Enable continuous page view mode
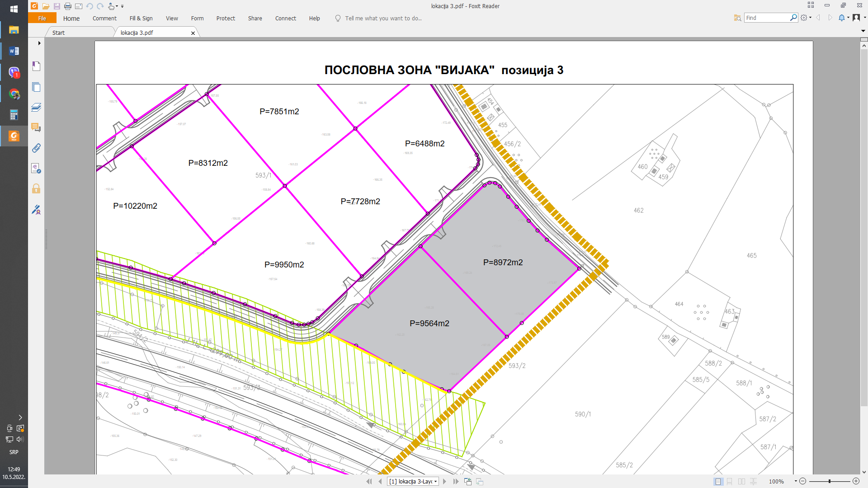868x488 pixels. pos(730,482)
